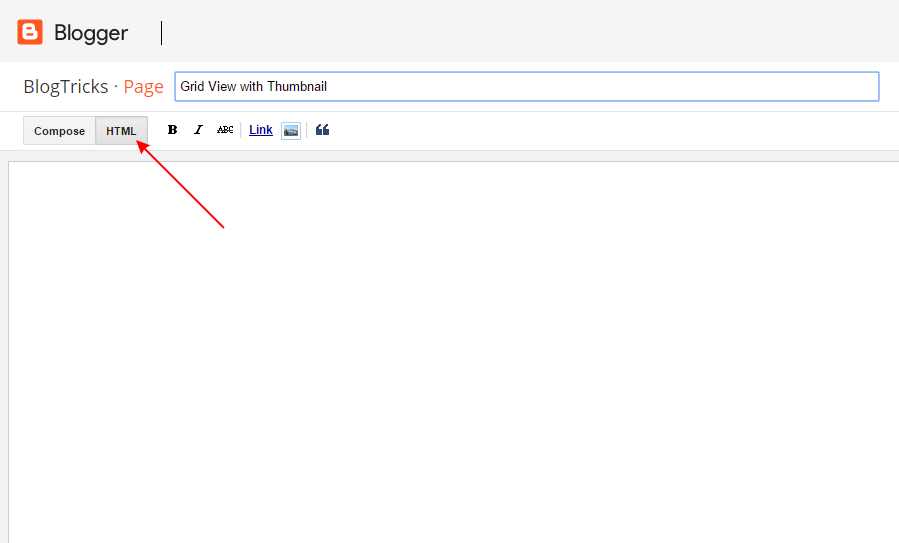899x543 pixels.
Task: Click the orange 'Page' label
Action: 143,87
